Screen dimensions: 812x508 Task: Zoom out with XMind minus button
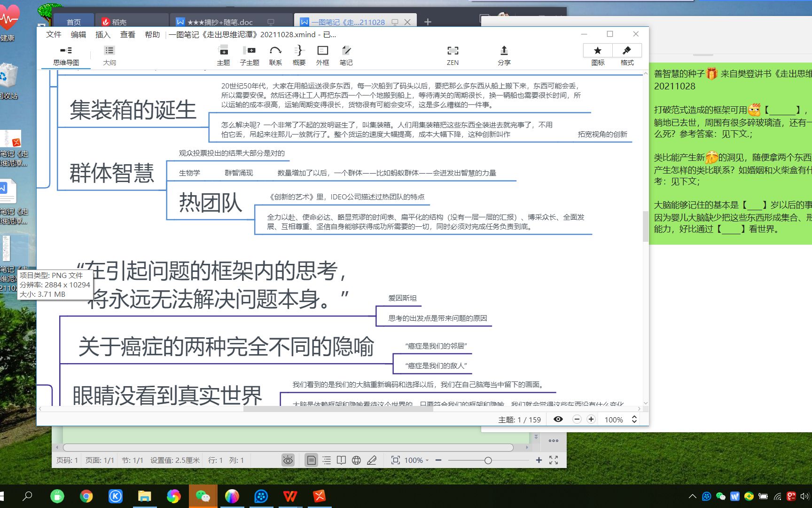pyautogui.click(x=577, y=419)
